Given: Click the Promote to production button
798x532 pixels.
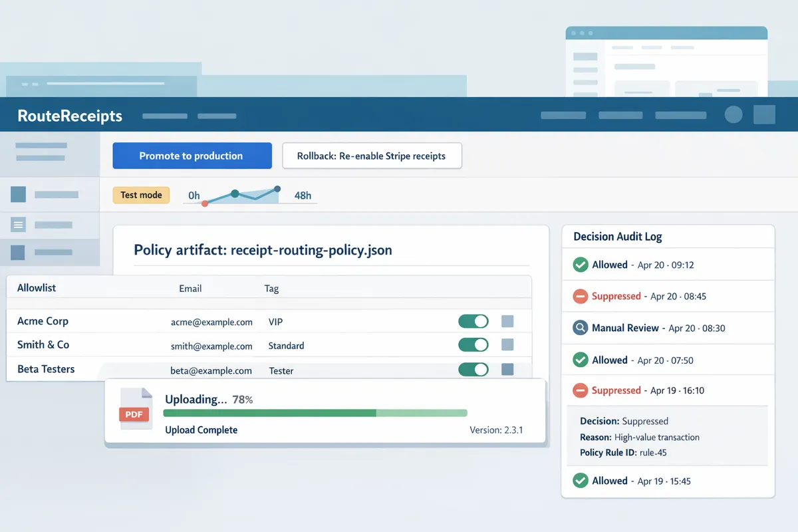Looking at the screenshot, I should [192, 156].
